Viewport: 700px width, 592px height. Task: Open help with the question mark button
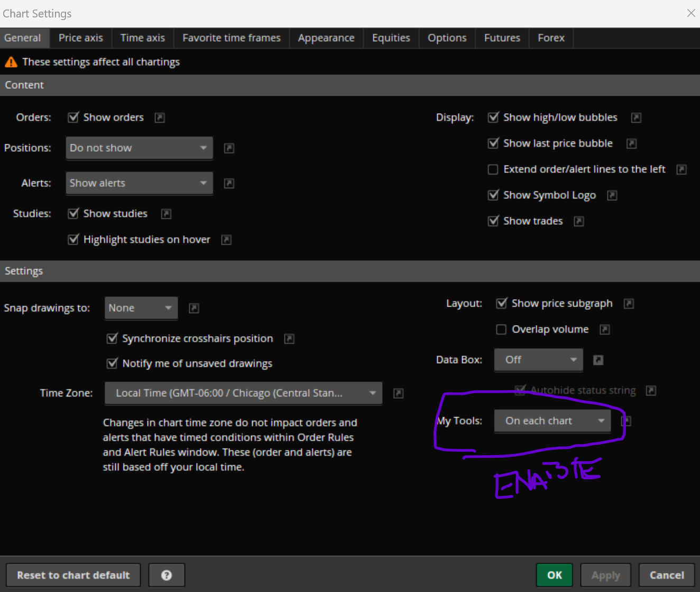click(x=167, y=575)
